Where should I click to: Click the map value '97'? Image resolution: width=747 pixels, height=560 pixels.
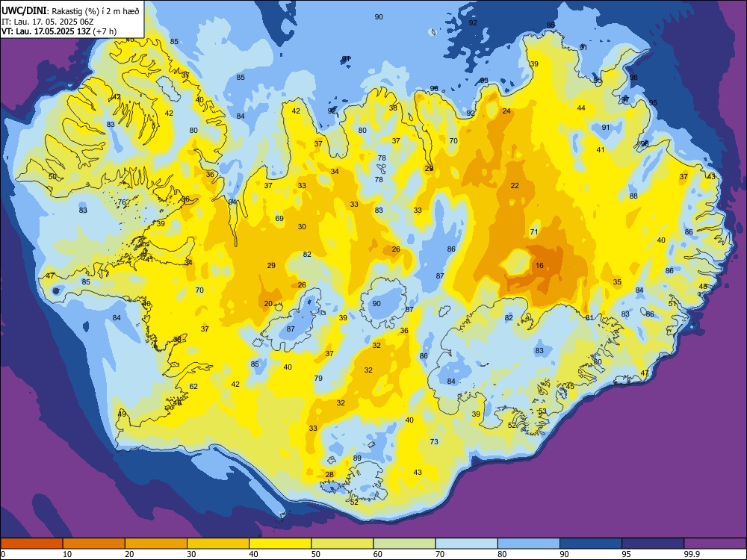coord(625,99)
